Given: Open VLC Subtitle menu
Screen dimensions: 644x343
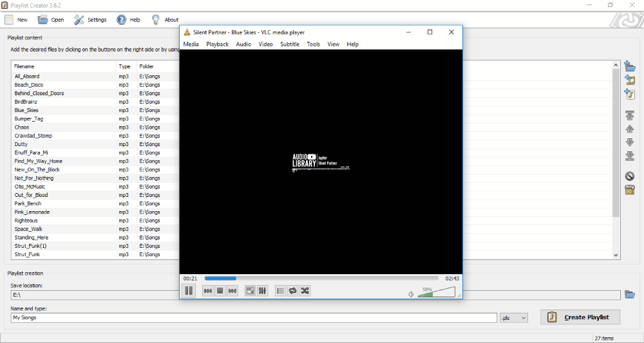Looking at the screenshot, I should [290, 44].
